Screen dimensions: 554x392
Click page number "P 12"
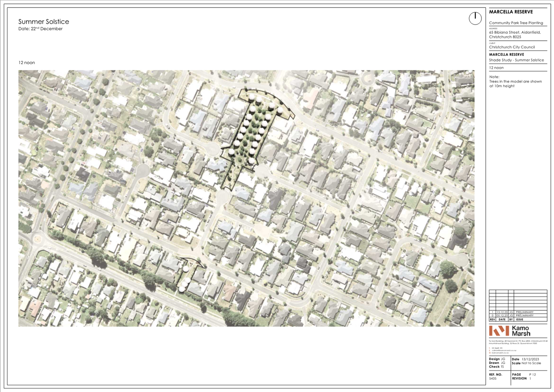(x=532, y=375)
